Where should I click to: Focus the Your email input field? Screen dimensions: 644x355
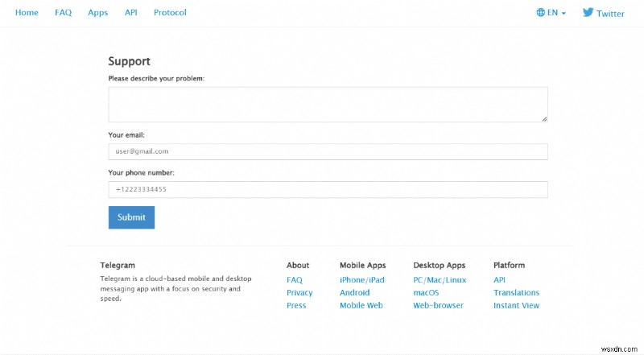328,151
